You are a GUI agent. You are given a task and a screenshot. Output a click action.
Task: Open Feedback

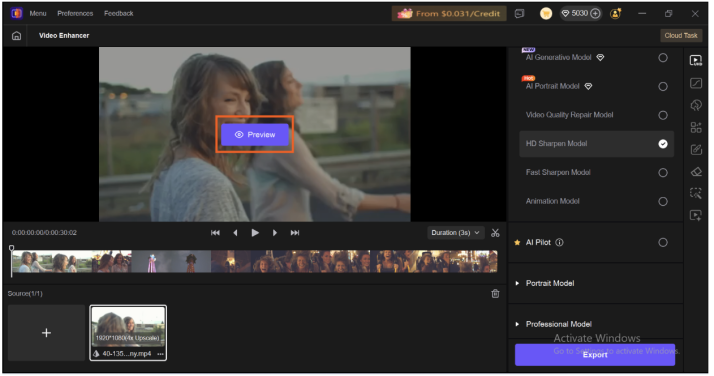[x=119, y=13]
